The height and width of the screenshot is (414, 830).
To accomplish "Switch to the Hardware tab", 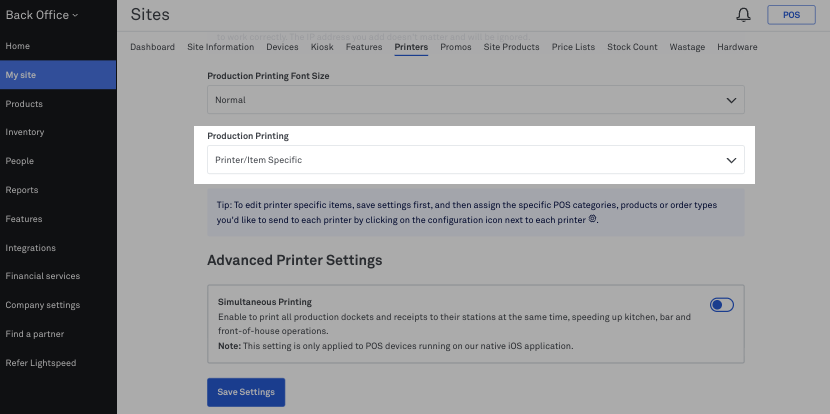I will point(737,47).
